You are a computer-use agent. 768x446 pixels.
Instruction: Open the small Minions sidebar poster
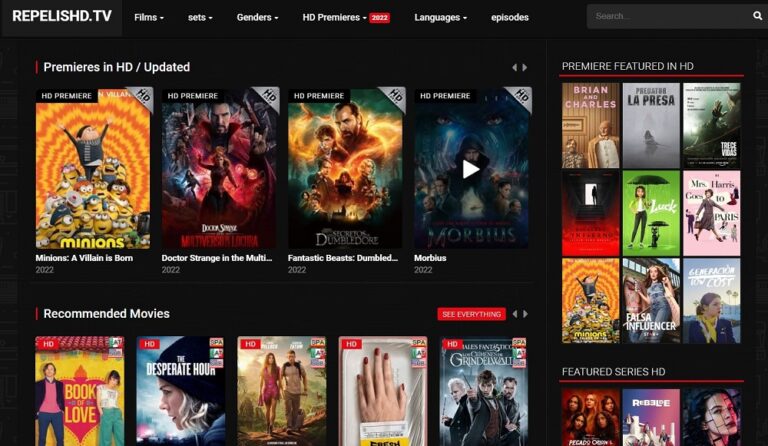(x=591, y=301)
